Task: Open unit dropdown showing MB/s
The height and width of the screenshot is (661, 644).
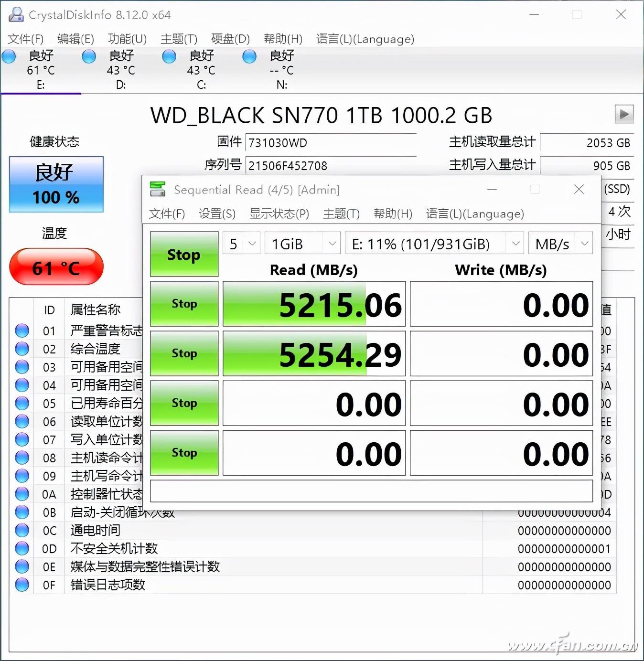Action: [x=561, y=244]
